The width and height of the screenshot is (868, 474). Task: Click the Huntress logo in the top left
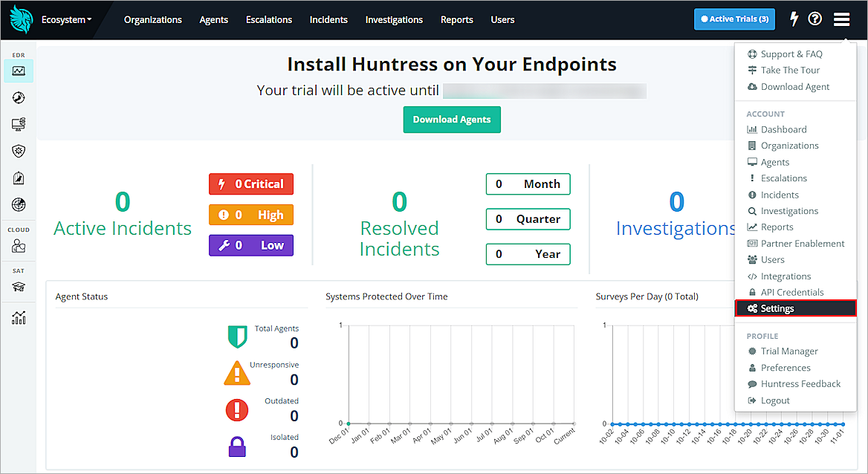click(x=21, y=19)
